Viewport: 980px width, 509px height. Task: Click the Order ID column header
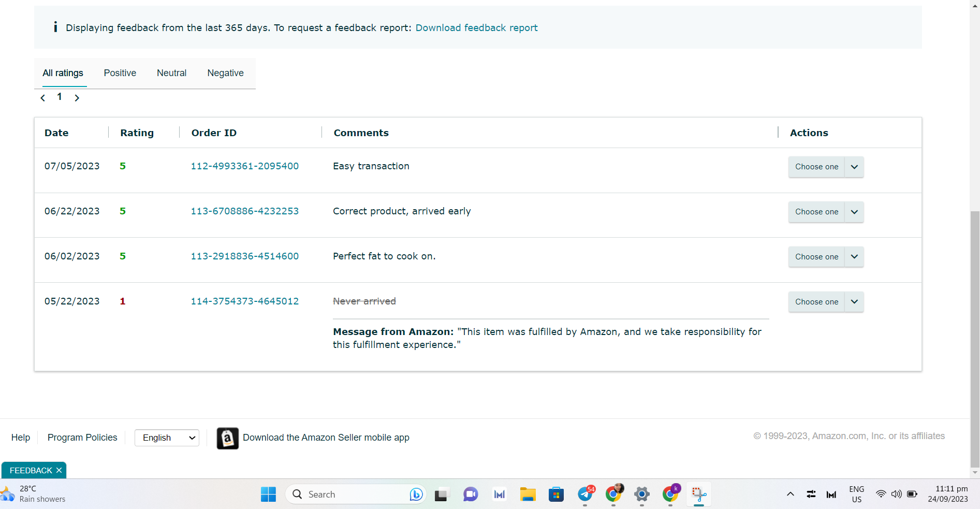click(x=214, y=133)
